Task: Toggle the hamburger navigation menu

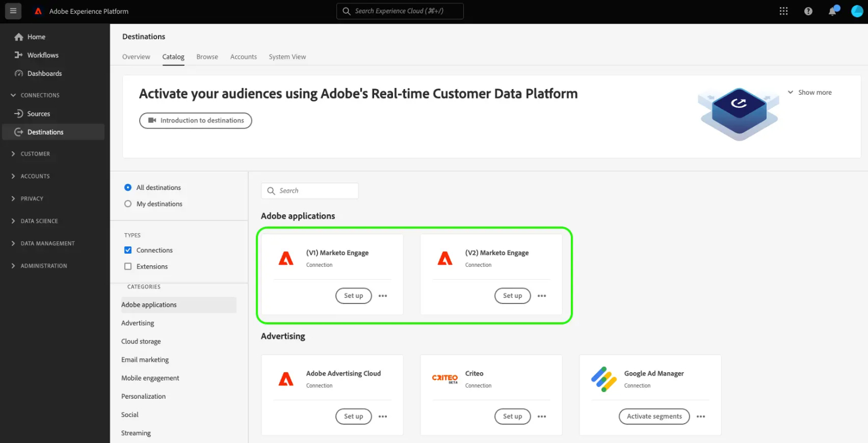Action: pyautogui.click(x=13, y=11)
